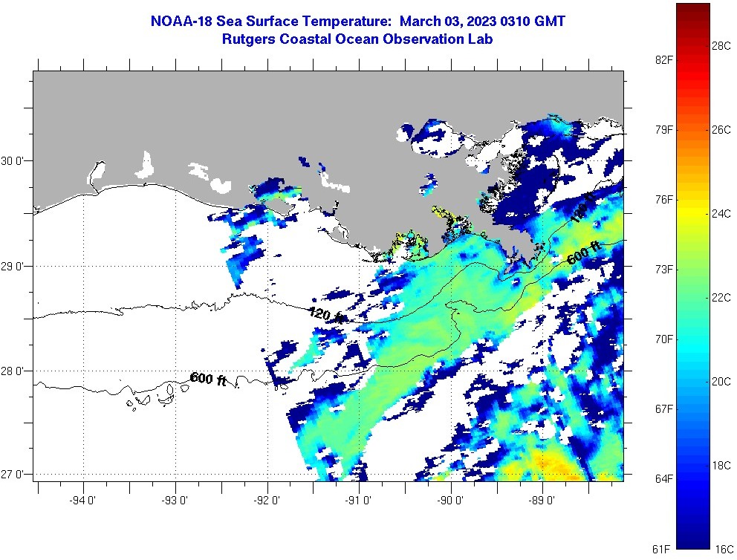Click the NOAA-18 Sea Surface Temperature title
737x560 pixels.
[x=357, y=21]
